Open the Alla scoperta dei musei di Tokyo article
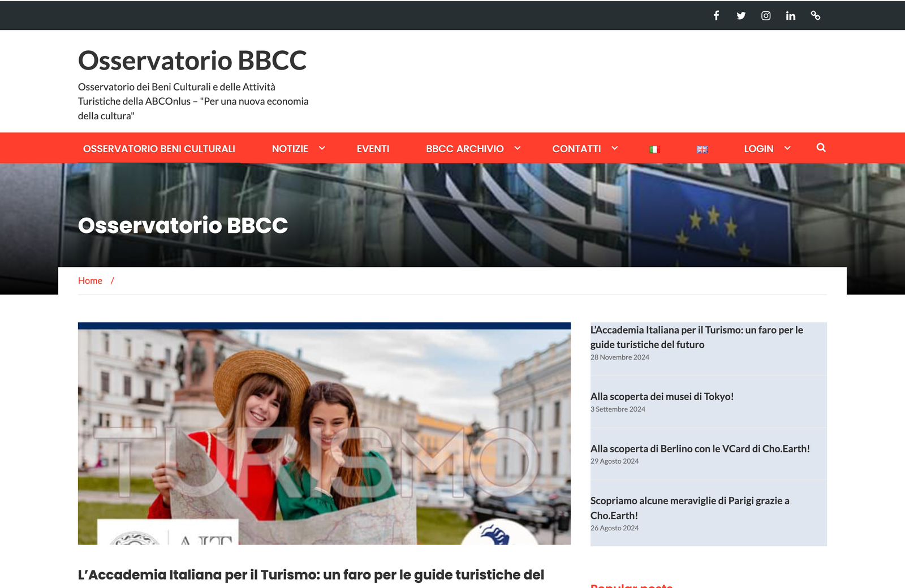905x588 pixels. 662,397
